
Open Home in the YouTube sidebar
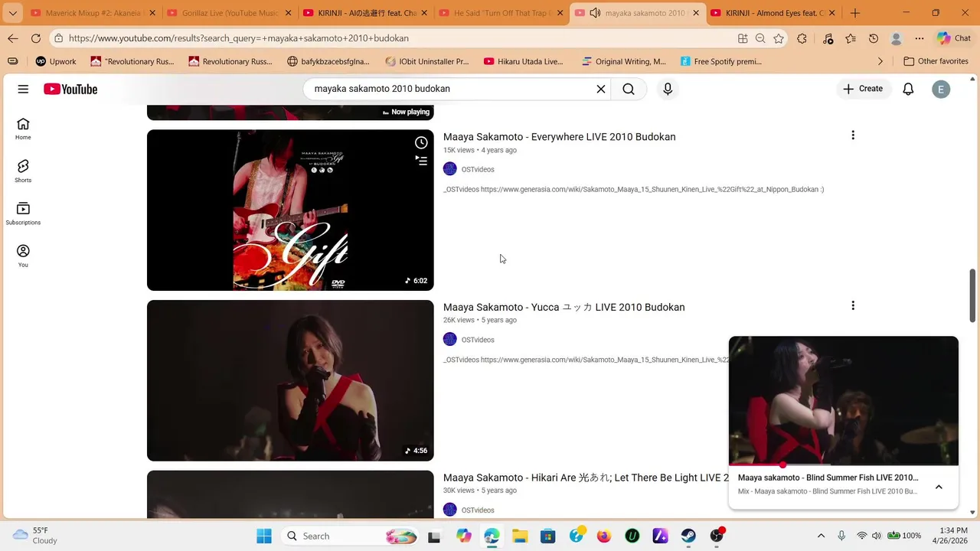pyautogui.click(x=23, y=129)
